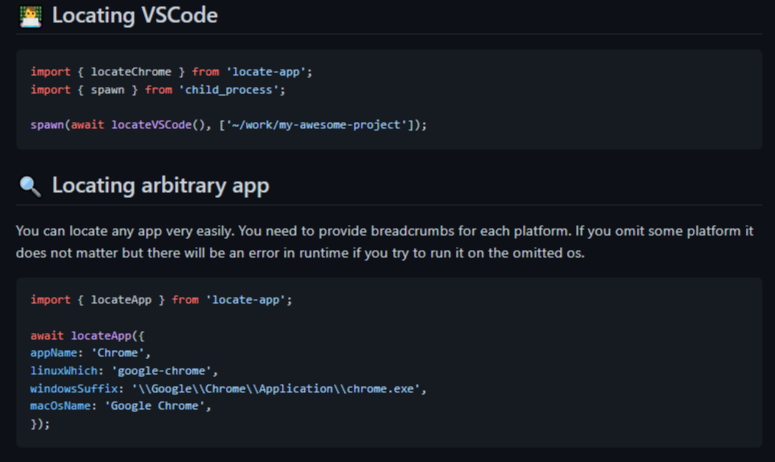Click the paragraph line starting 'You can locate any app'

click(x=385, y=231)
